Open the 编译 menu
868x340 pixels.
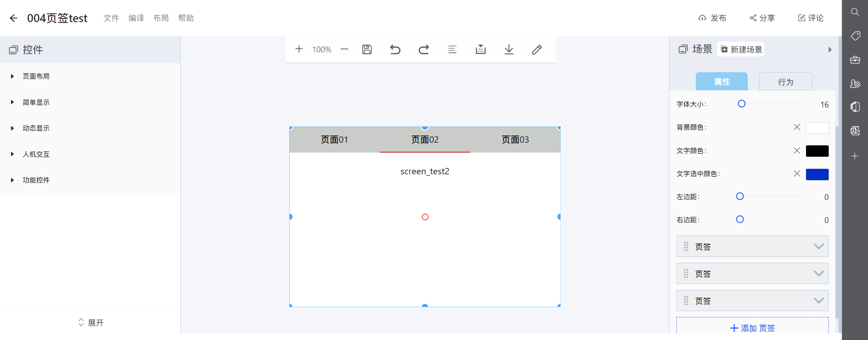[x=136, y=18]
